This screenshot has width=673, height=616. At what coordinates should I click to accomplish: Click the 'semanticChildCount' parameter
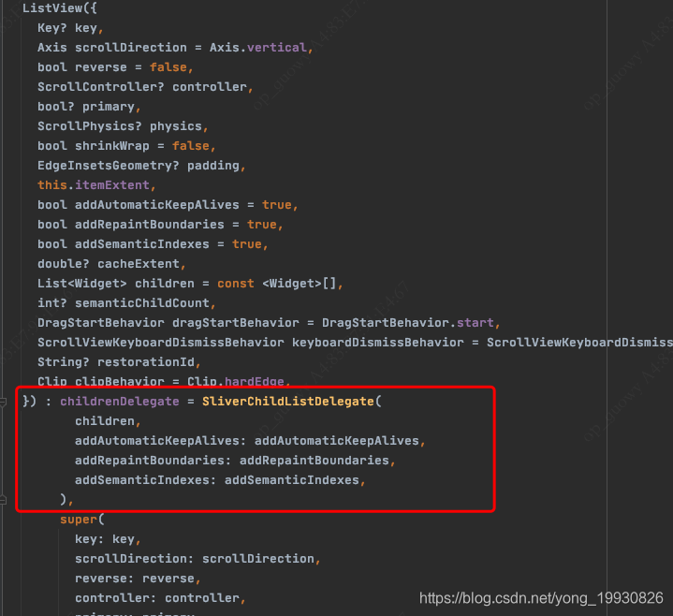[142, 303]
